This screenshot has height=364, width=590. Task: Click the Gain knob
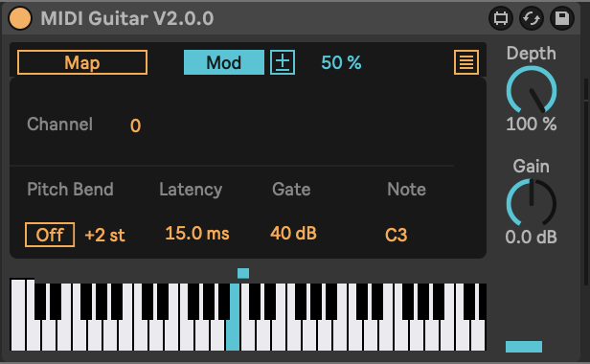pos(532,203)
